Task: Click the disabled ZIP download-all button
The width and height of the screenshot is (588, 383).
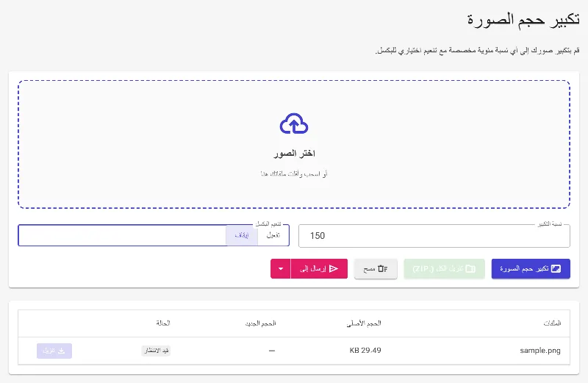Action: [444, 268]
